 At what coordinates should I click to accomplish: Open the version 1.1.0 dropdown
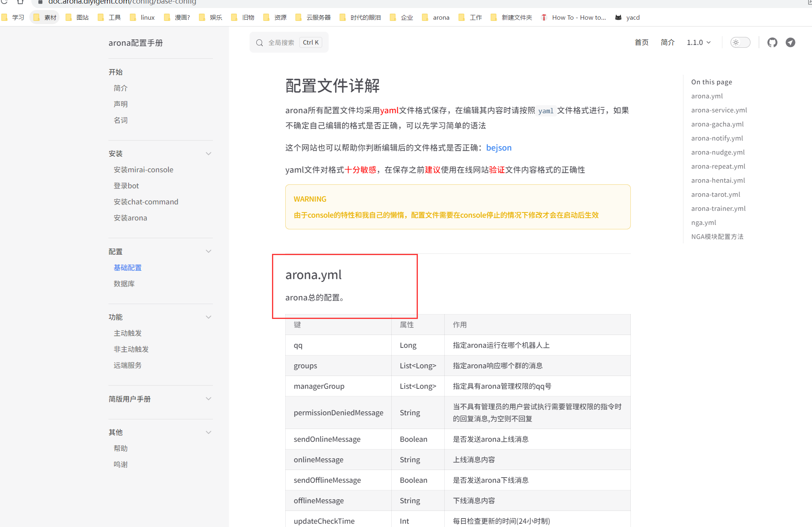point(698,42)
